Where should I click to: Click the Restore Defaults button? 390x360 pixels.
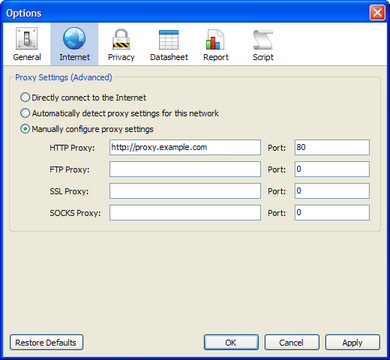tap(46, 342)
